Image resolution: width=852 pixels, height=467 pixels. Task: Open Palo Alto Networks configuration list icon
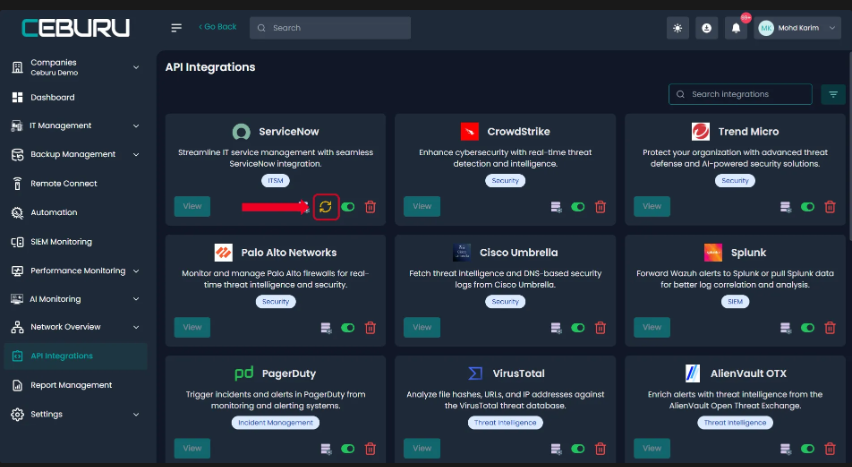325,328
